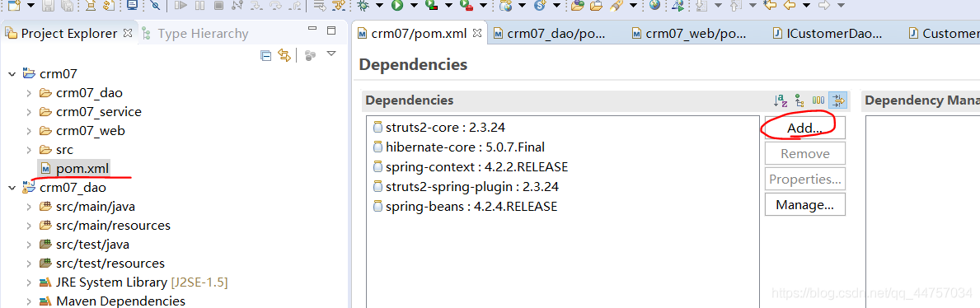Toggle the Show GroupId icon
Screen dimensions: 980x308
point(818,100)
